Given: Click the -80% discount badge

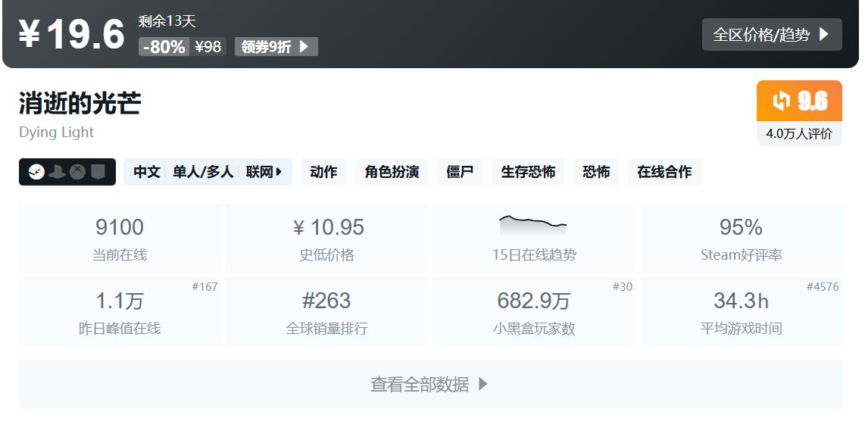Looking at the screenshot, I should tap(164, 46).
